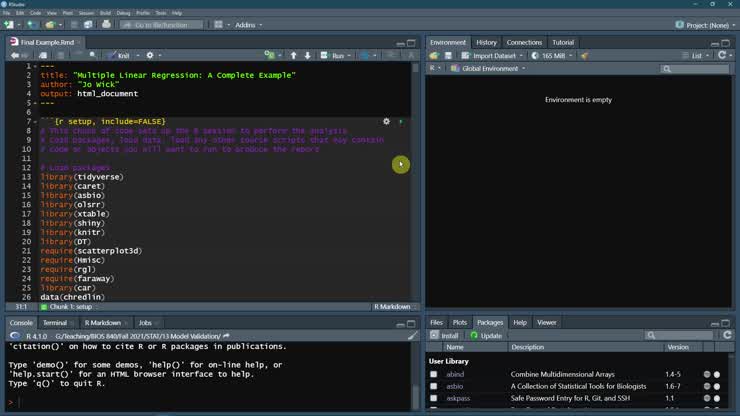740x416 pixels.
Task: Click the refresh environment icon
Action: pos(722,56)
